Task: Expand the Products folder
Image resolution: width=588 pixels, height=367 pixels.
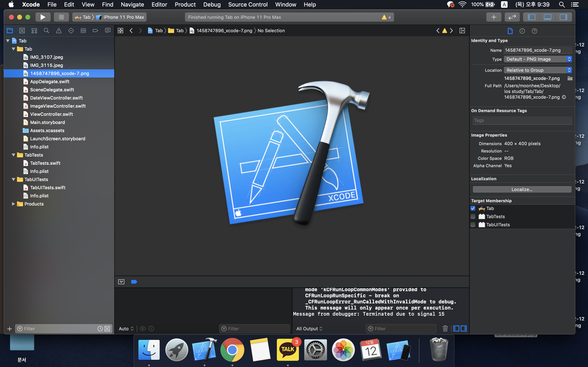Action: tap(13, 204)
